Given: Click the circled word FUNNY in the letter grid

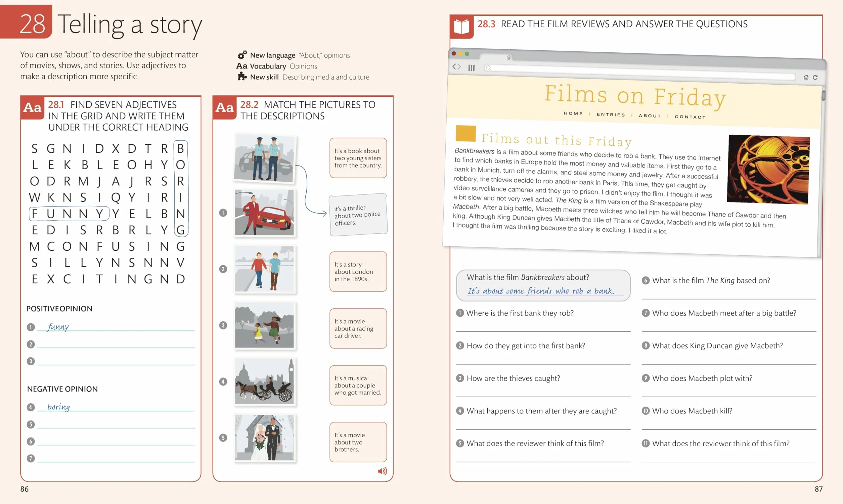Looking at the screenshot, I should click(69, 214).
